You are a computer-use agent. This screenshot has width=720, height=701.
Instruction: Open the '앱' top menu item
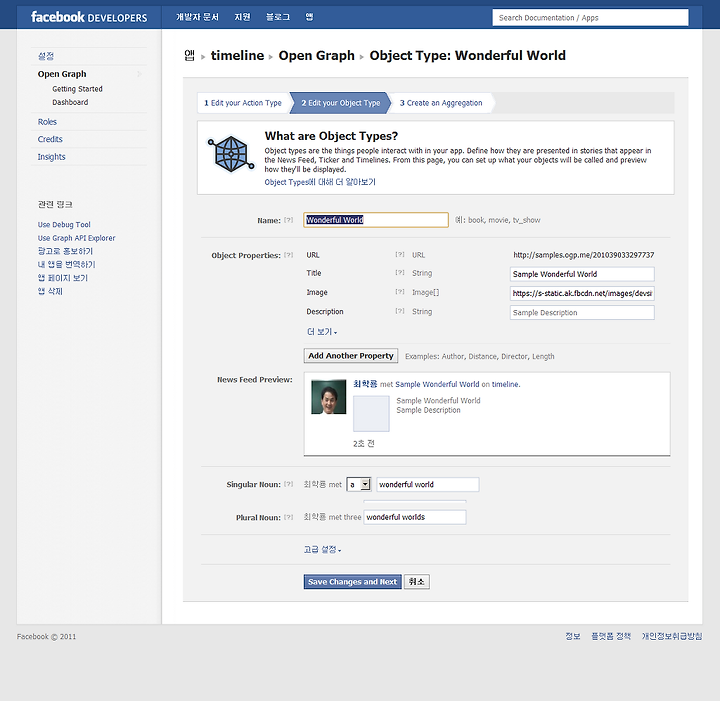click(x=309, y=17)
